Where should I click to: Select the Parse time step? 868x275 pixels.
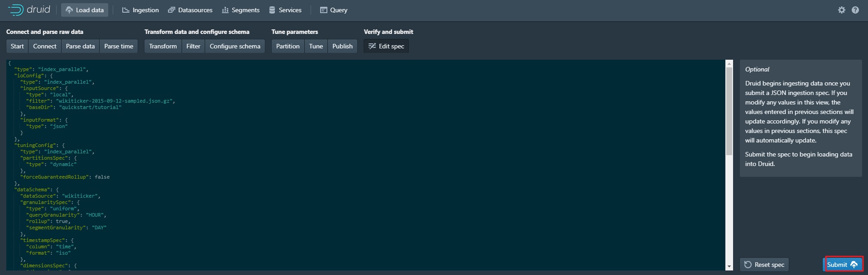(x=119, y=46)
